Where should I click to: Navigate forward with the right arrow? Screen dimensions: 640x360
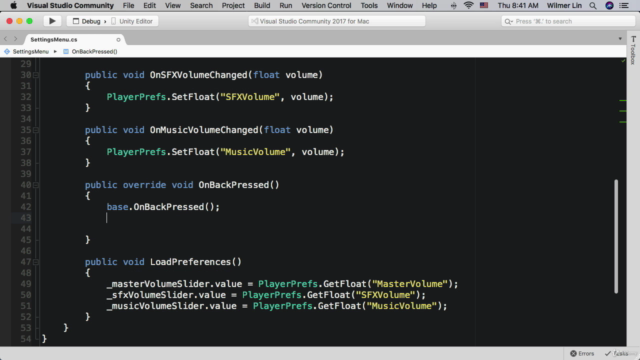click(16, 39)
